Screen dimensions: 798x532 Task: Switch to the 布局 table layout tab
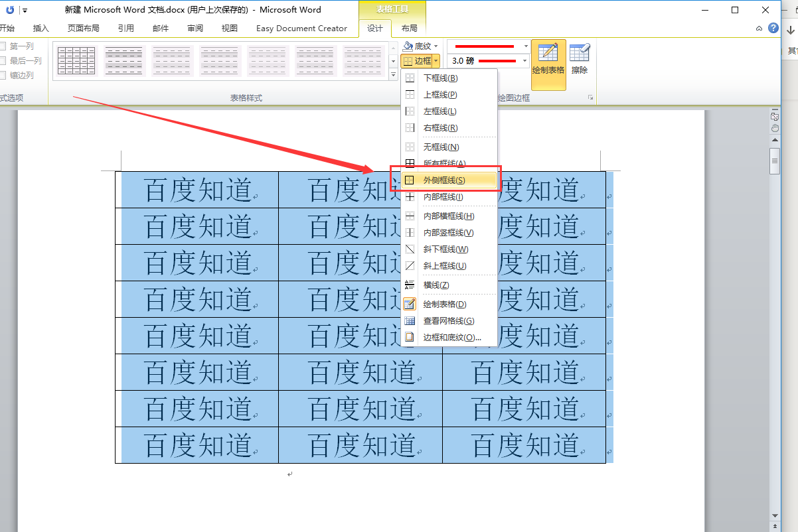click(x=410, y=29)
